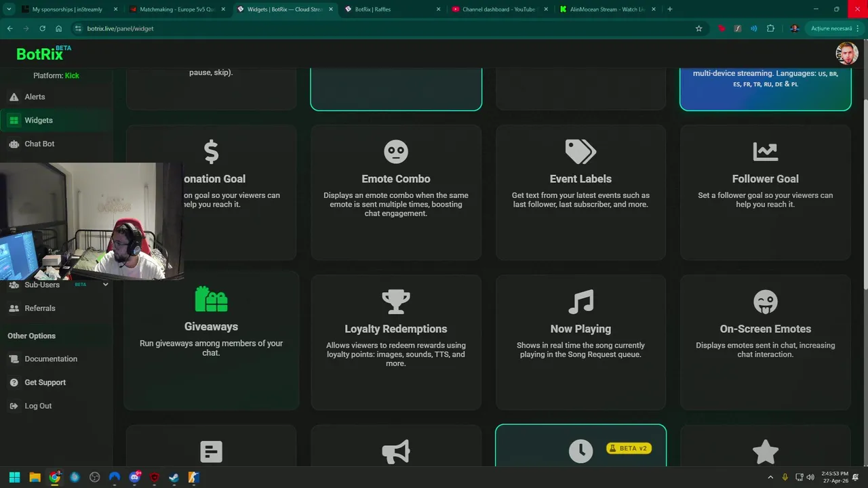The height and width of the screenshot is (488, 868).
Task: Click the Emote Combo face icon
Action: [x=396, y=152]
